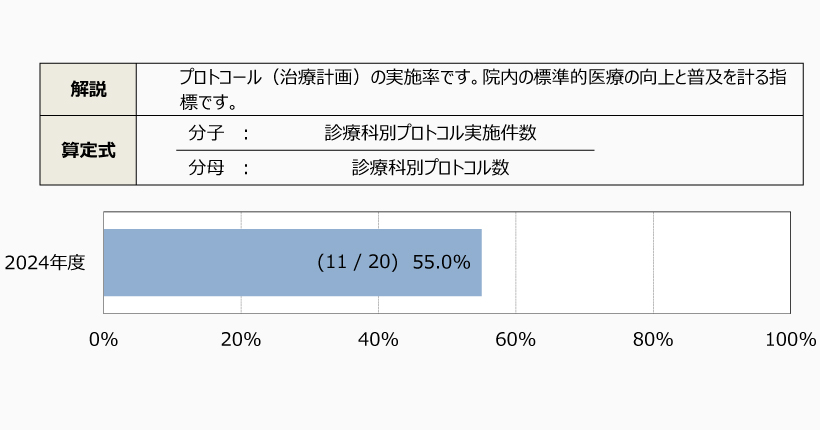820x430 pixels.
Task: Click the second description line ending 標です。
Action: click(x=207, y=101)
